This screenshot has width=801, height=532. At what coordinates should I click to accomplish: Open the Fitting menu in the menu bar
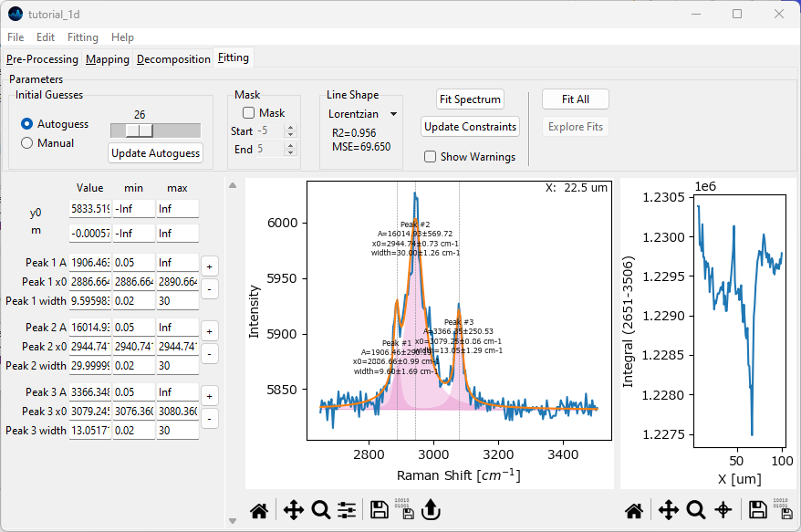tap(82, 37)
